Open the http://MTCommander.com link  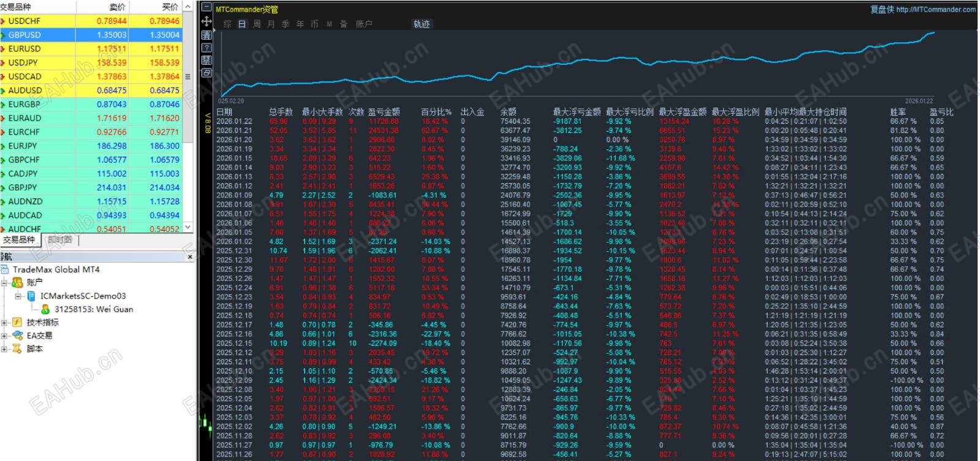pos(935,9)
